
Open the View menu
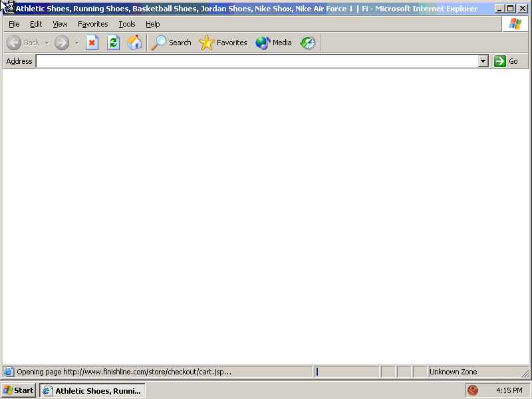coord(60,24)
